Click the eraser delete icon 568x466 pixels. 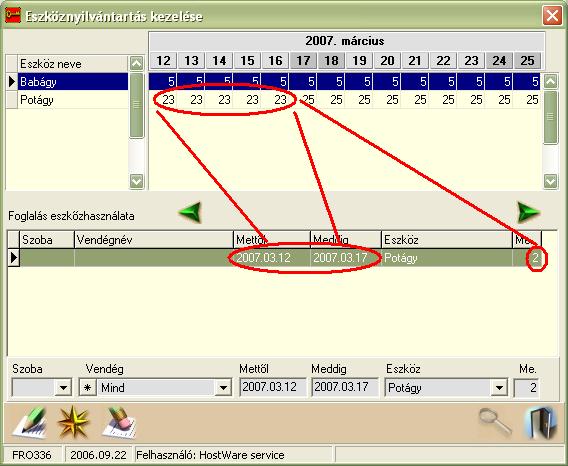pos(120,423)
